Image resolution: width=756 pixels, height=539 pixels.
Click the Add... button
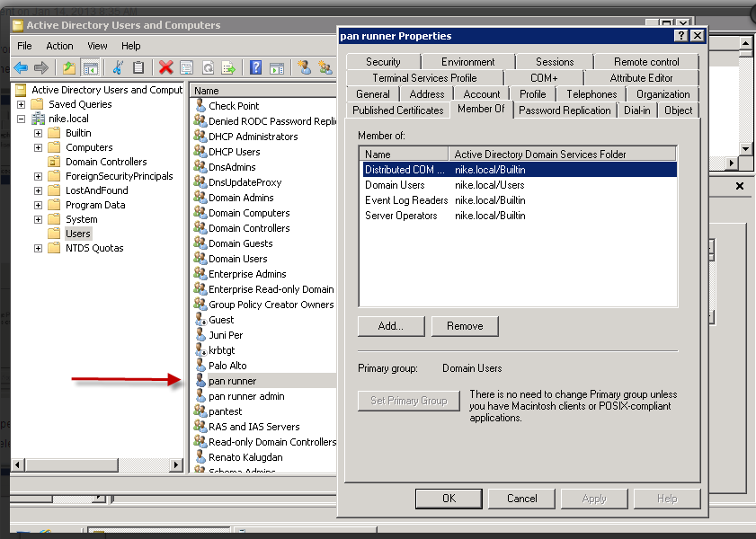391,326
